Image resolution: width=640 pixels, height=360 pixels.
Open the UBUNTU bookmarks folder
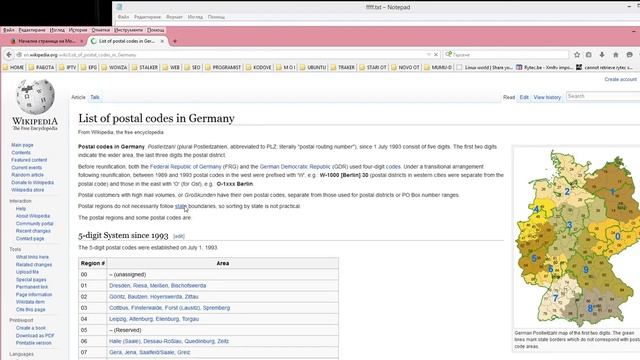click(x=313, y=67)
